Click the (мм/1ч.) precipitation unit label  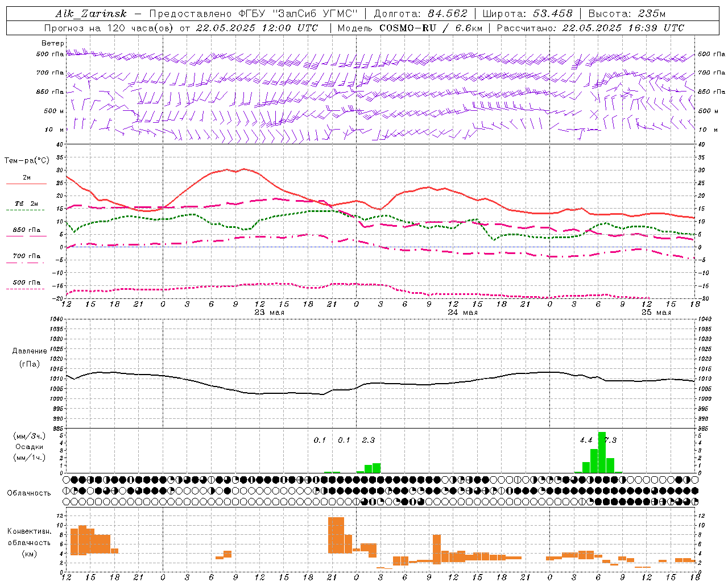[x=30, y=458]
